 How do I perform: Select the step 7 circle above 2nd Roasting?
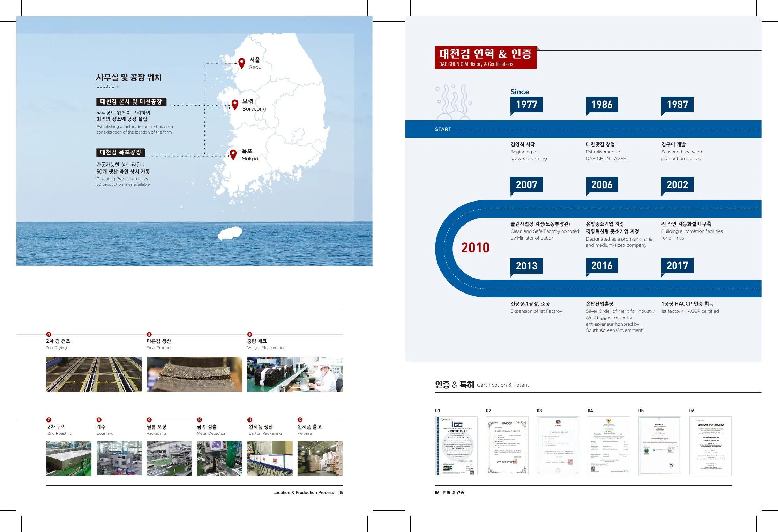tap(49, 420)
